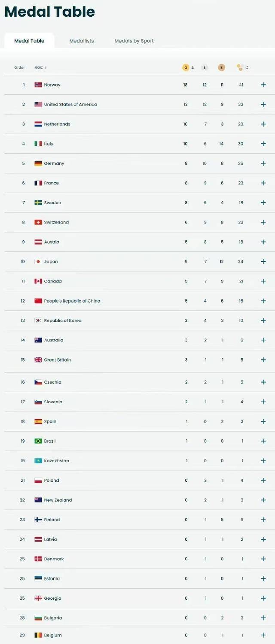Switch to the Medallists tab
Image resolution: width=275 pixels, height=644 pixels.
coord(82,41)
